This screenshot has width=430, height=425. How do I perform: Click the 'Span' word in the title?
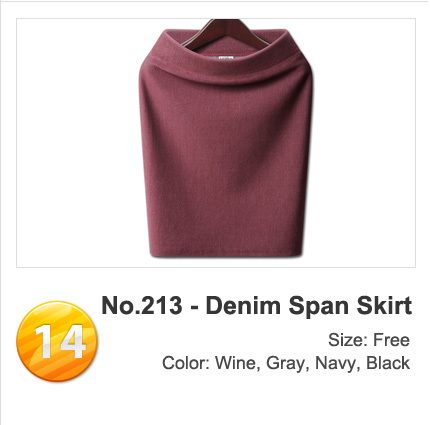[x=318, y=307]
